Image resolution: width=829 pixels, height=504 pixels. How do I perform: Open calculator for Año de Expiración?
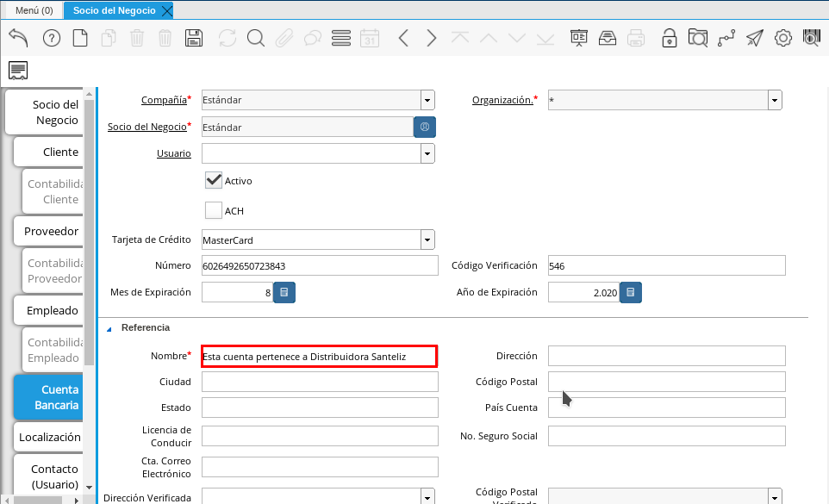click(631, 293)
